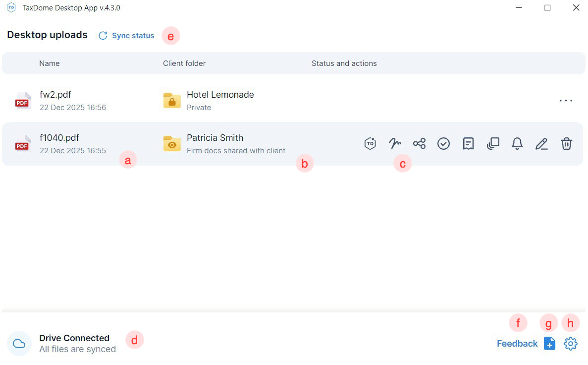This screenshot has height=365, width=588.
Task: Click the Sync status button
Action: (127, 36)
